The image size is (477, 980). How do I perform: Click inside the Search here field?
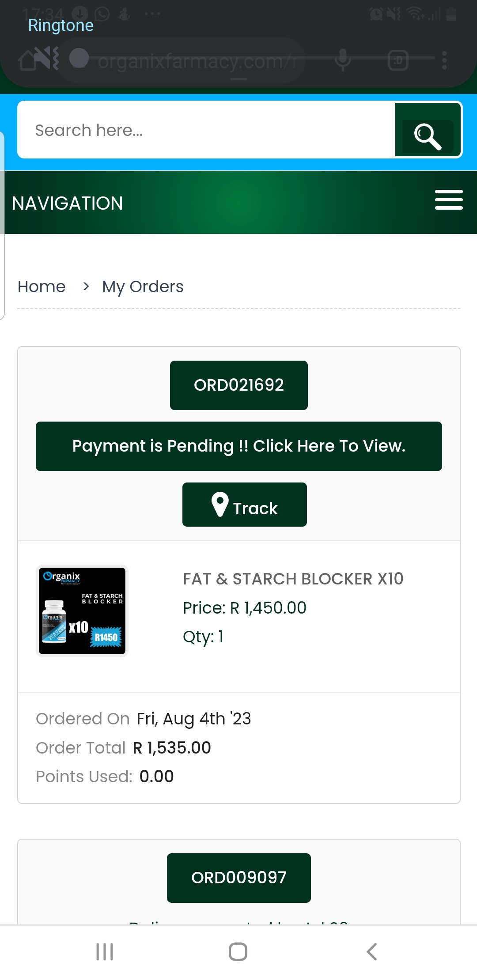[206, 130]
